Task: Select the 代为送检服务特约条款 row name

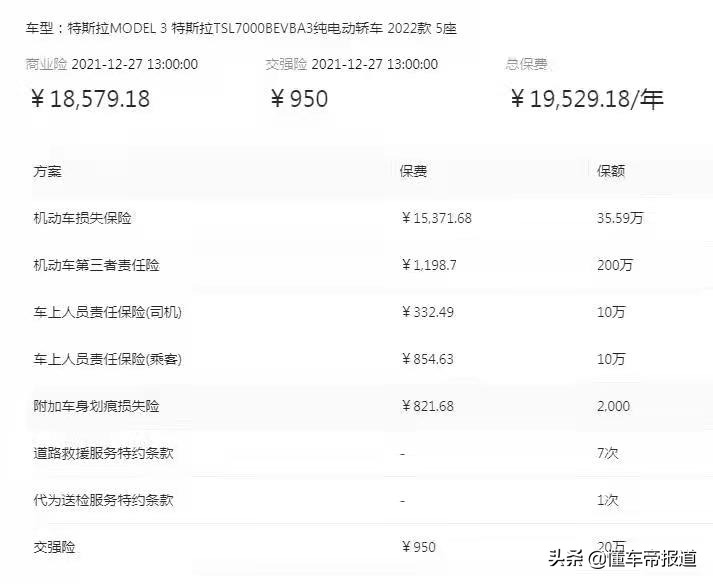Action: [103, 500]
